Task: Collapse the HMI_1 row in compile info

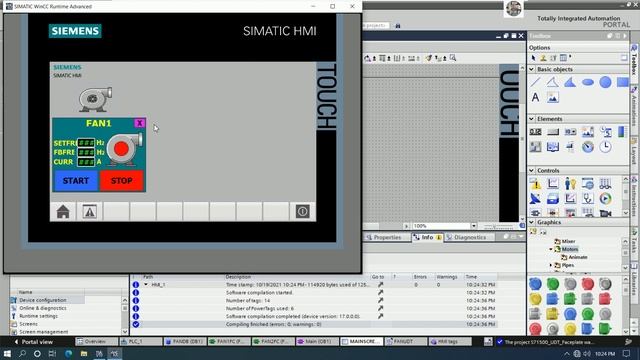Action: [x=146, y=284]
